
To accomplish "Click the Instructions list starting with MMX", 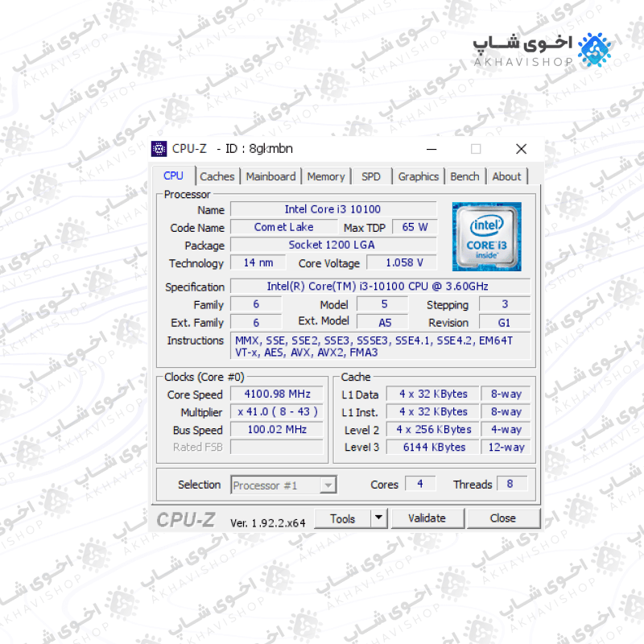I will coord(380,346).
